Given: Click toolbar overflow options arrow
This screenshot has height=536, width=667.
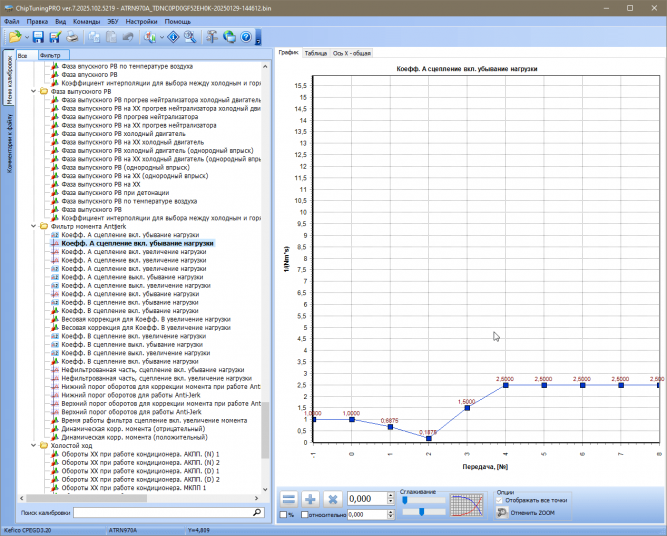Looking at the screenshot, I should 258,38.
